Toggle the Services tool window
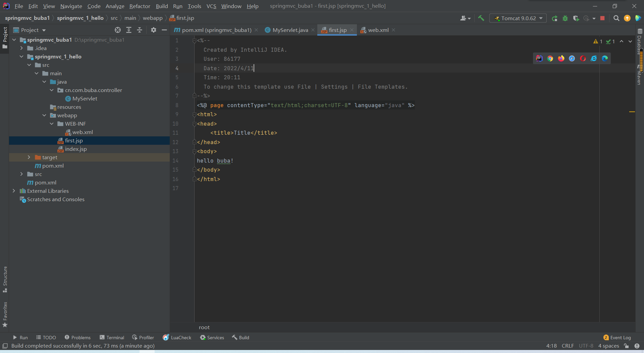Image resolution: width=644 pixels, height=353 pixels. [x=212, y=337]
